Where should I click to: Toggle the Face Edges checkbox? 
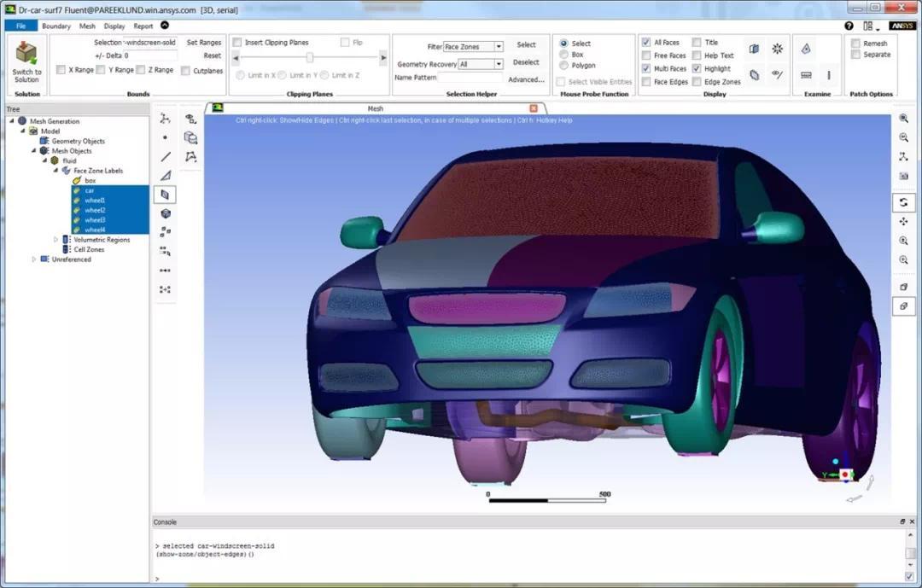click(x=646, y=82)
